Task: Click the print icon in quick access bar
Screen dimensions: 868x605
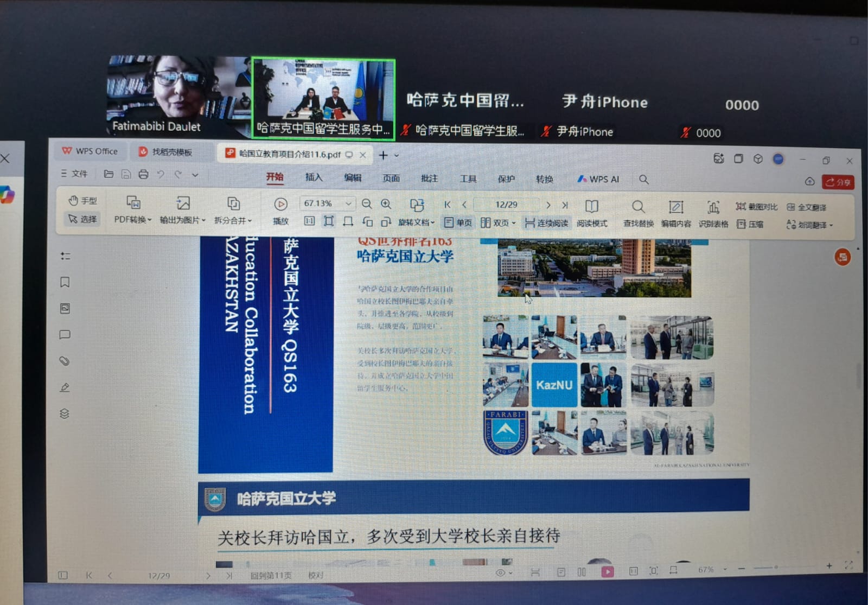Action: tap(143, 174)
